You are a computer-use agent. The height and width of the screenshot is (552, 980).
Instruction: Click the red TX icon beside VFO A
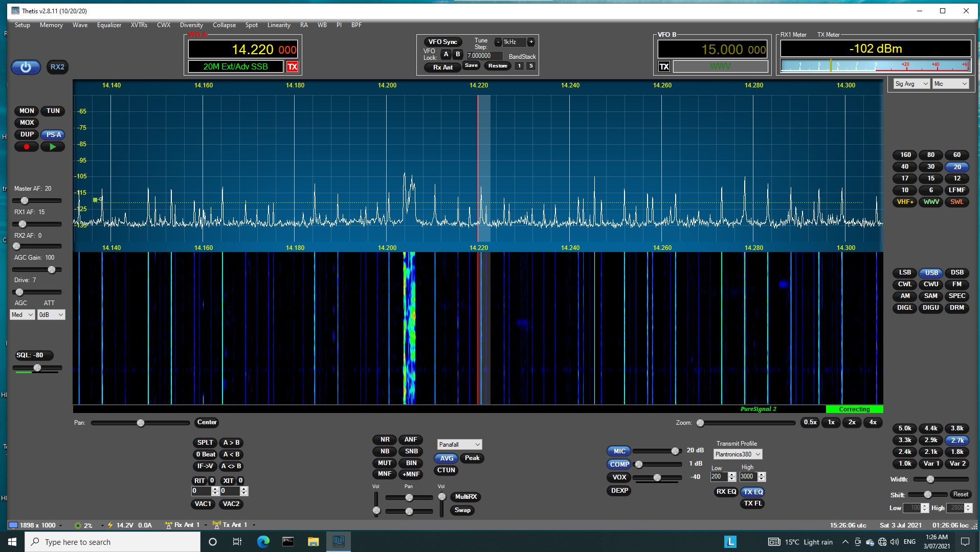pyautogui.click(x=292, y=66)
